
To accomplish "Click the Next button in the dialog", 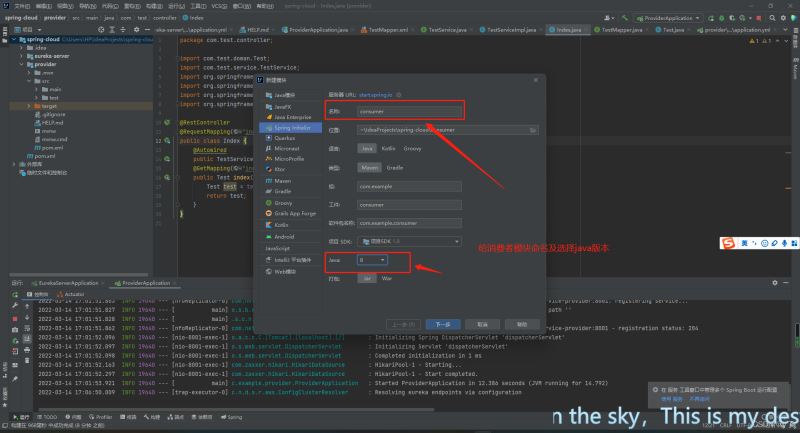I will [x=443, y=324].
